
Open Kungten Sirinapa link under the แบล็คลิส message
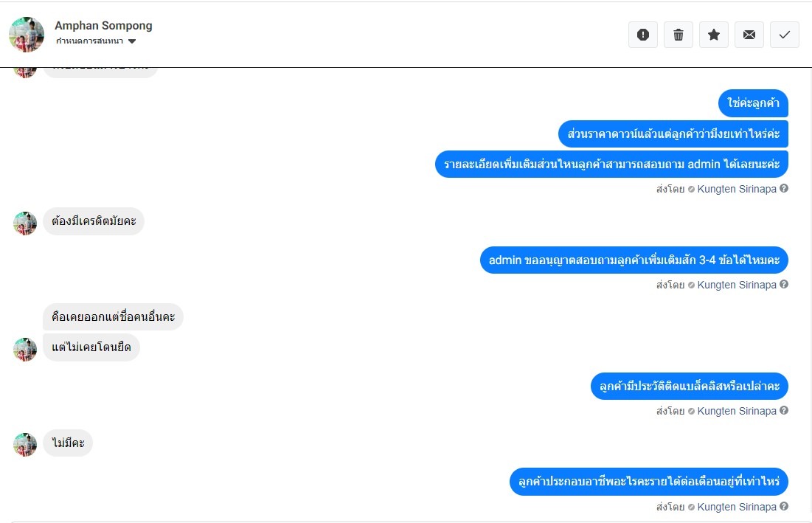click(737, 411)
